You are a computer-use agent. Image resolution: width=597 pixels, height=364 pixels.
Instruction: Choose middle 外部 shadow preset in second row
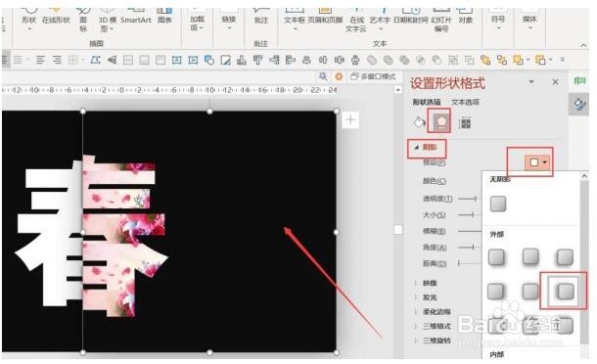point(530,292)
